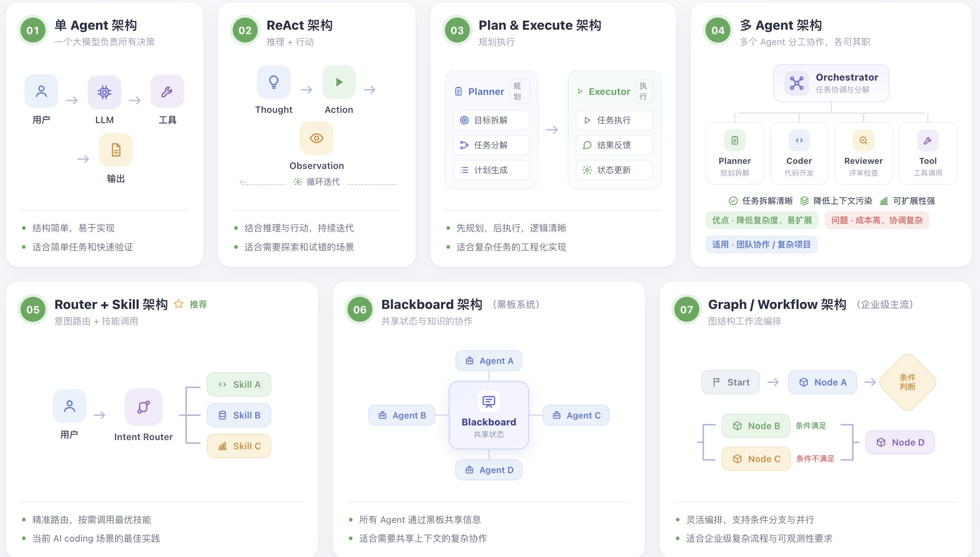Click the Start node in workflow

tap(730, 382)
